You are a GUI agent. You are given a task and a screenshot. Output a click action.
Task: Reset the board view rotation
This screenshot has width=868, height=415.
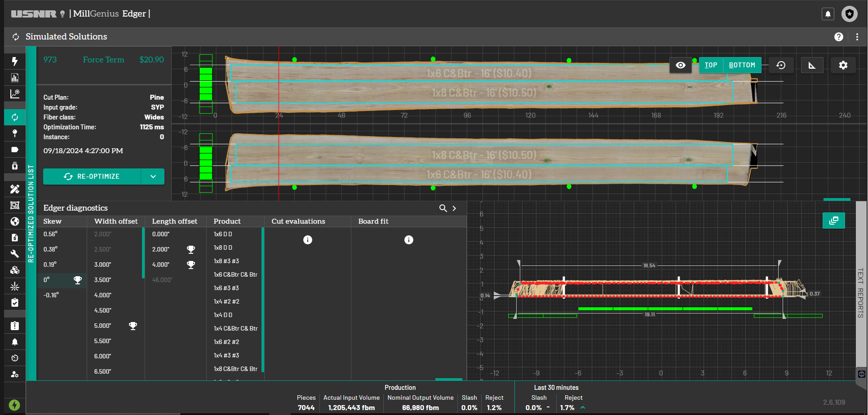coord(781,65)
